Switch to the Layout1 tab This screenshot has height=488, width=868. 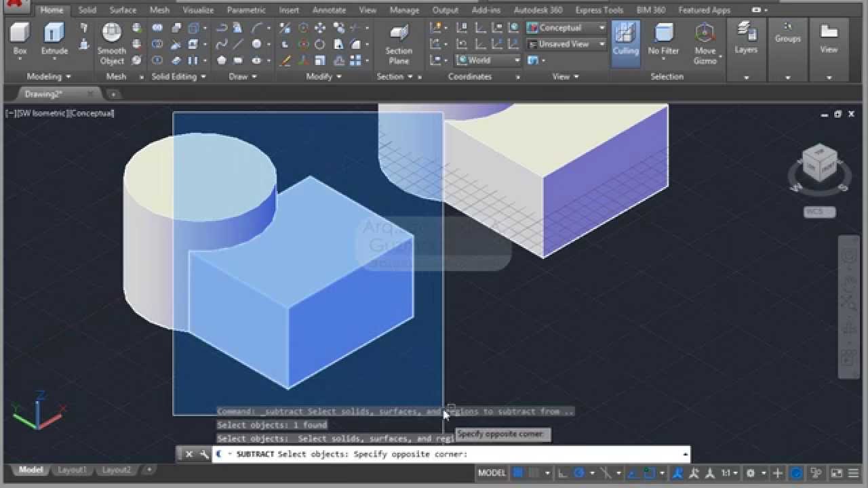71,470
